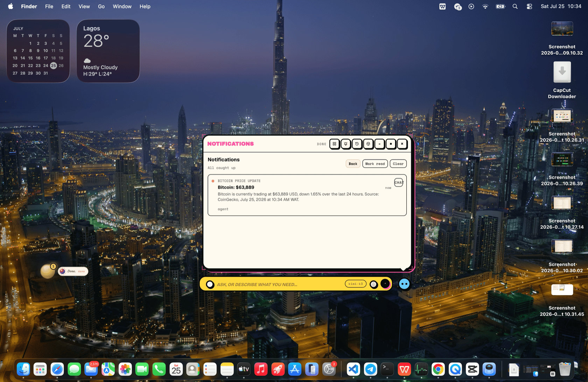Open Activity Monitor from the Dock
This screenshot has height=382, width=588.
coord(421,369)
